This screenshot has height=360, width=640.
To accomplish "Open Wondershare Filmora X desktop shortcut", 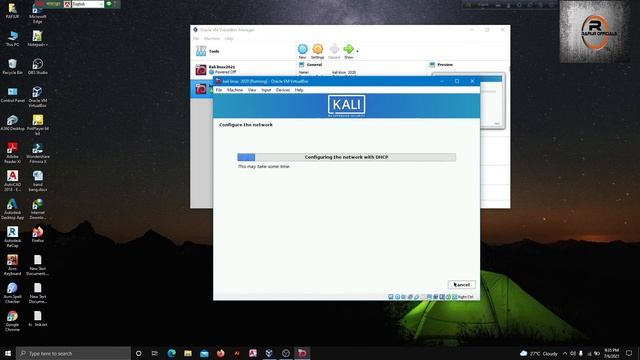I will click(38, 153).
